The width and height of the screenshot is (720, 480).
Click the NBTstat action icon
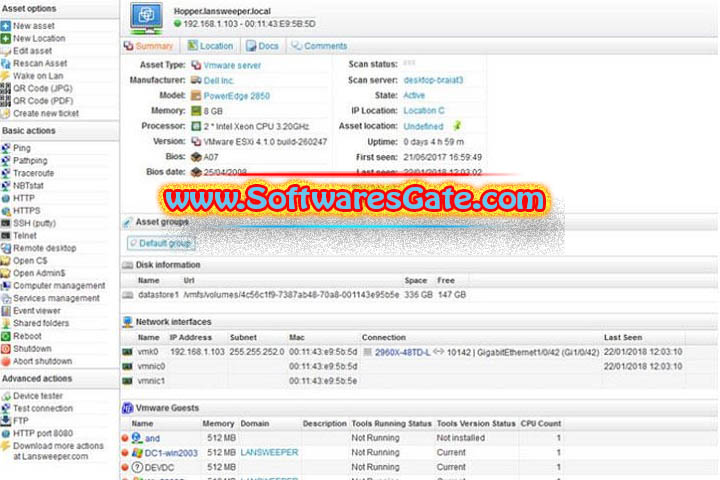pos(6,186)
